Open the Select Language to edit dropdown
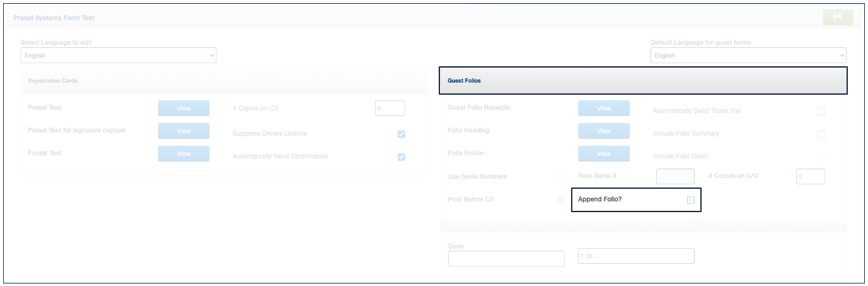 (x=118, y=56)
